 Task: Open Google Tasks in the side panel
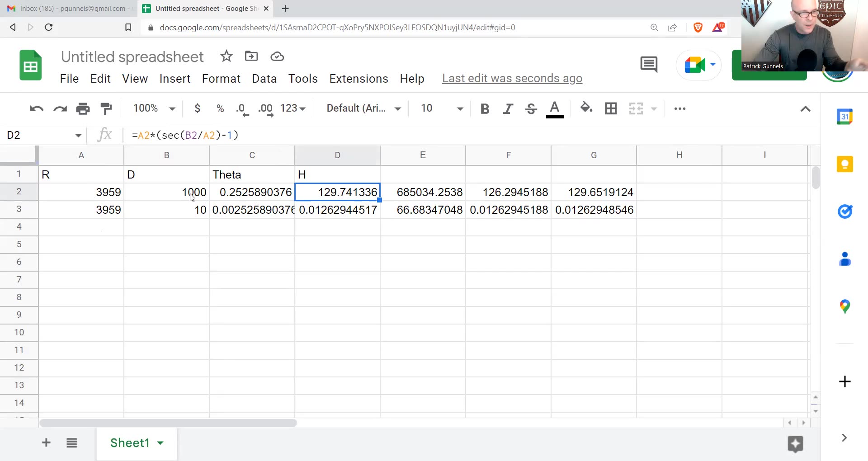coord(844,212)
